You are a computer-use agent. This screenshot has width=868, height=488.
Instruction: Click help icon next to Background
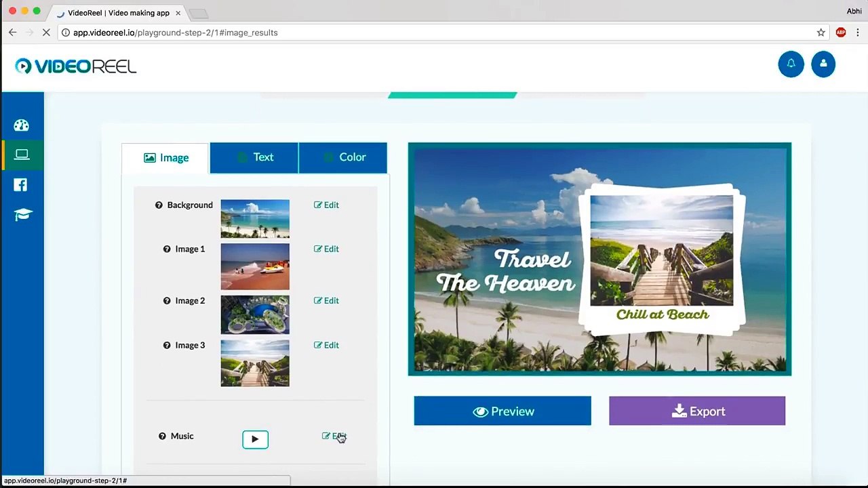[159, 205]
